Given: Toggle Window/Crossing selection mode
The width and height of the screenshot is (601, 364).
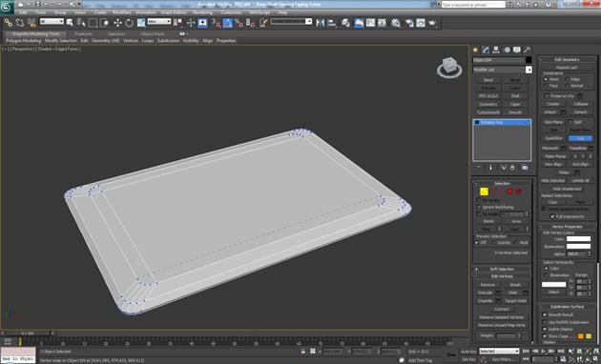Looking at the screenshot, I should 104,23.
